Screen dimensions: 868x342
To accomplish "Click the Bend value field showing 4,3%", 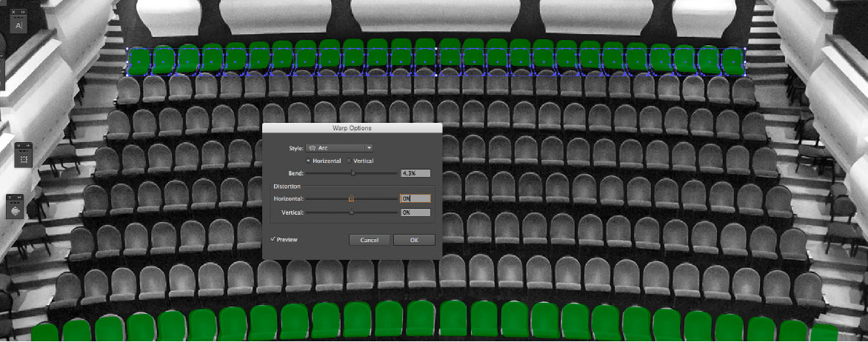I will tap(415, 173).
